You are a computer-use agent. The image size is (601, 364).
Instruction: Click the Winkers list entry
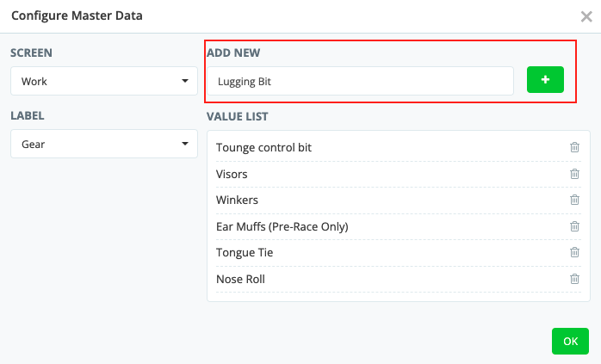[237, 200]
